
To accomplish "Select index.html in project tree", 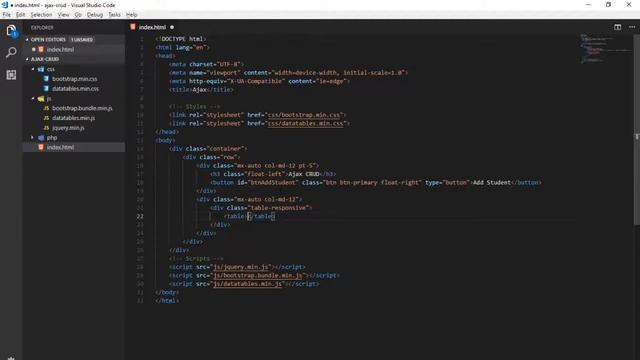I will coord(60,147).
